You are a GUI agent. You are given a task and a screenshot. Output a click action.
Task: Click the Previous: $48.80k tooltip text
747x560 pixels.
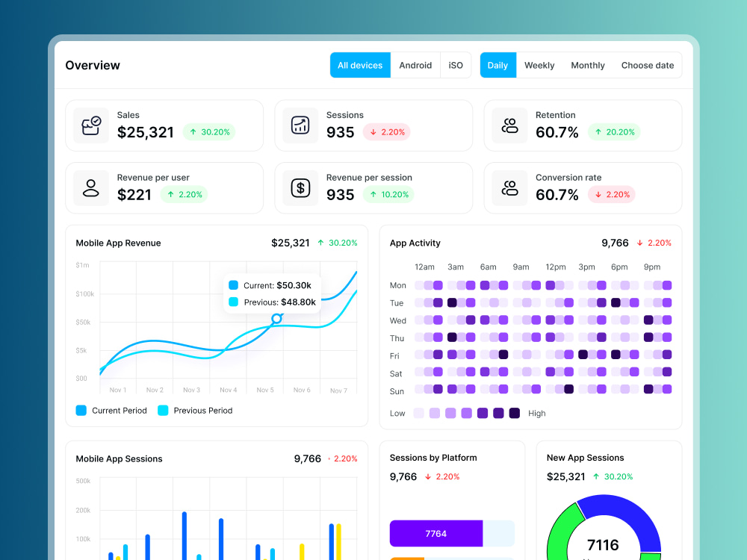pos(279,302)
